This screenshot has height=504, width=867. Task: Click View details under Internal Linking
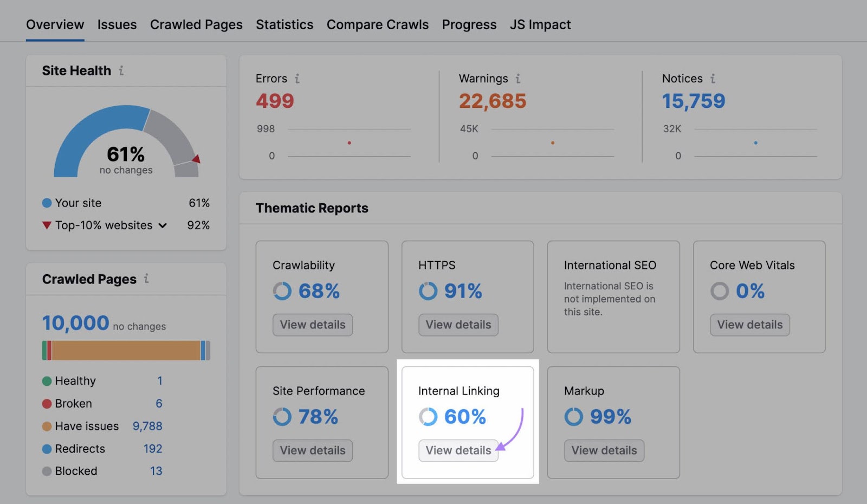[x=458, y=450]
